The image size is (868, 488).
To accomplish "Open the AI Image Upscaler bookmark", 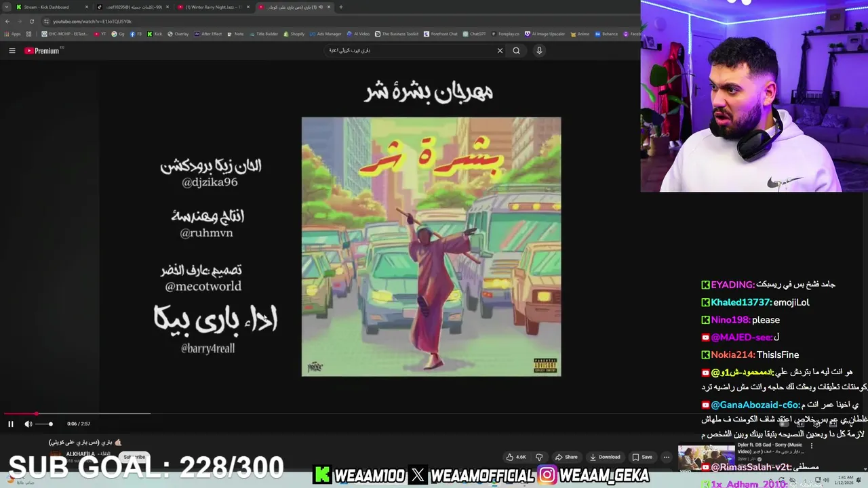I will 545,34.
